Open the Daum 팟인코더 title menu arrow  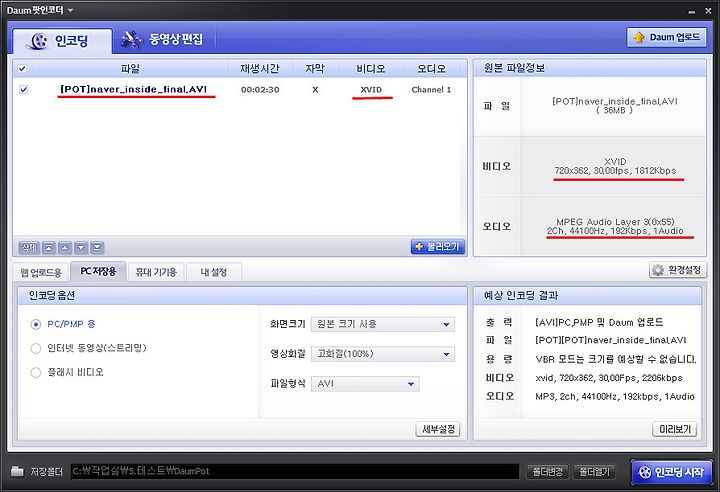[x=70, y=10]
